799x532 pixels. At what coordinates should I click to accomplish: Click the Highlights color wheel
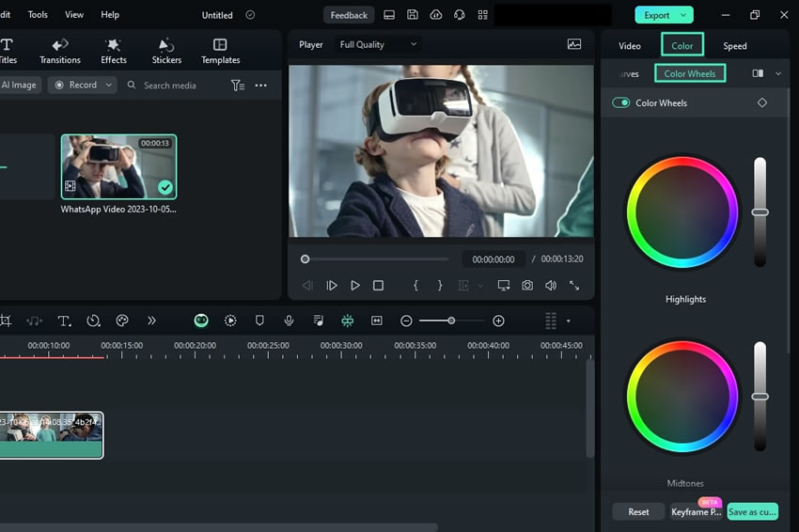coord(682,212)
